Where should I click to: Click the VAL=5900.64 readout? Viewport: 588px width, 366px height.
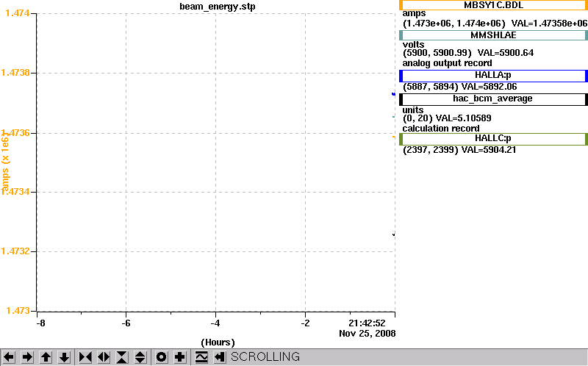coord(506,53)
